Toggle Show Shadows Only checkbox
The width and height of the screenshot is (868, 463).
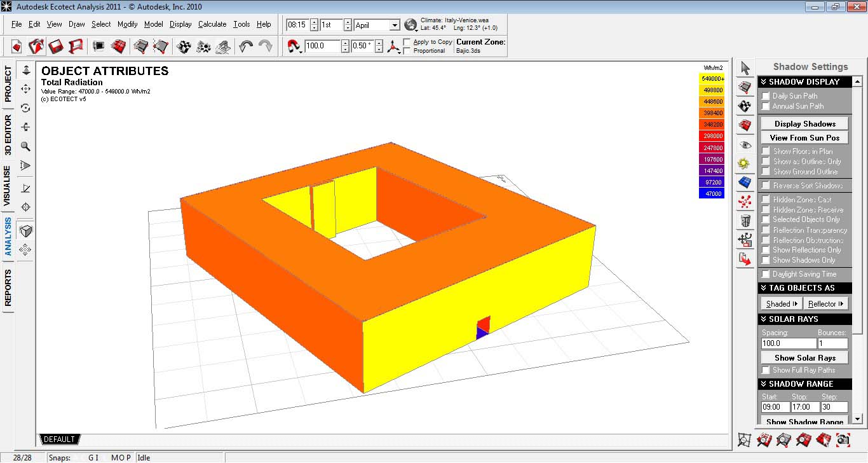coord(766,260)
